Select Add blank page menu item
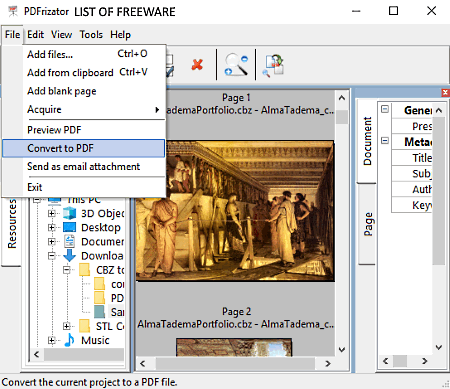450x389 pixels. pyautogui.click(x=84, y=91)
